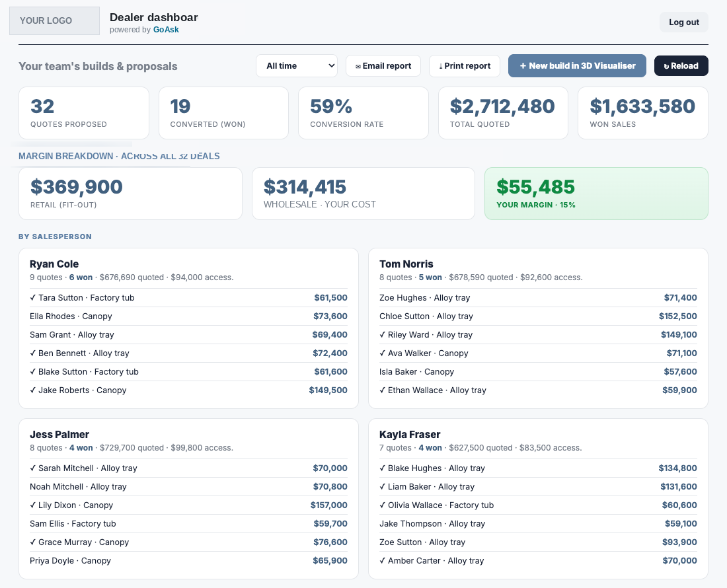Click the Margin Breakdown heading
The height and width of the screenshot is (588, 727).
[x=119, y=156]
